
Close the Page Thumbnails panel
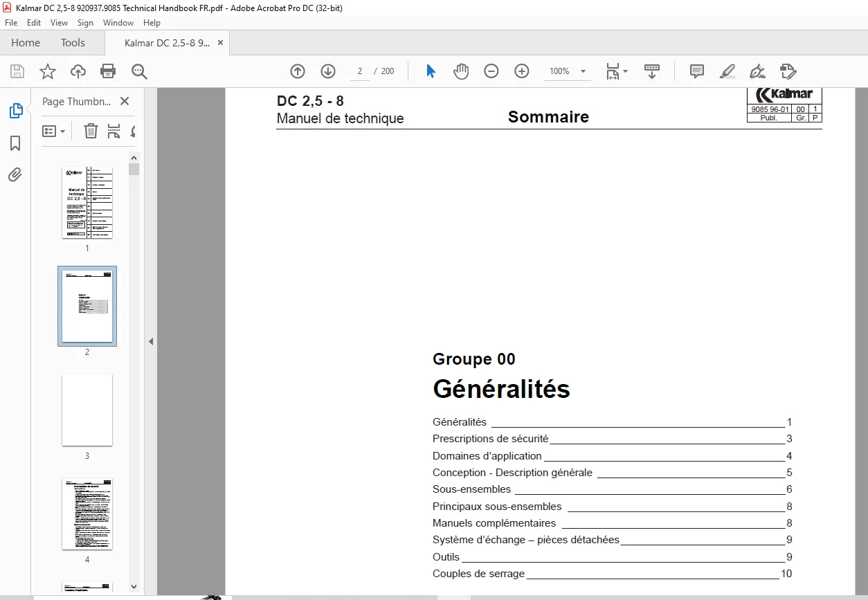click(x=125, y=101)
